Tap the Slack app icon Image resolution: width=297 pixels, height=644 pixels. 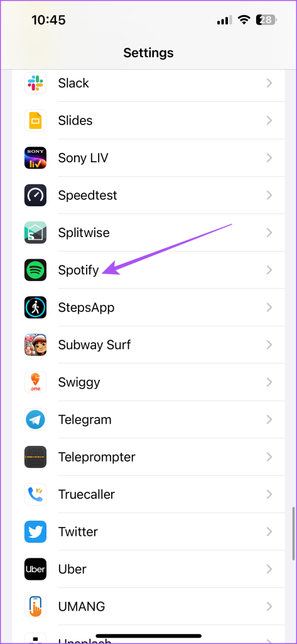click(35, 83)
